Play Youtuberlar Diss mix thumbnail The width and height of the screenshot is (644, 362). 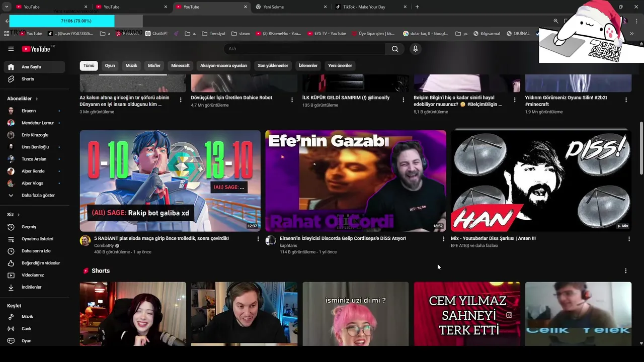[x=541, y=181]
